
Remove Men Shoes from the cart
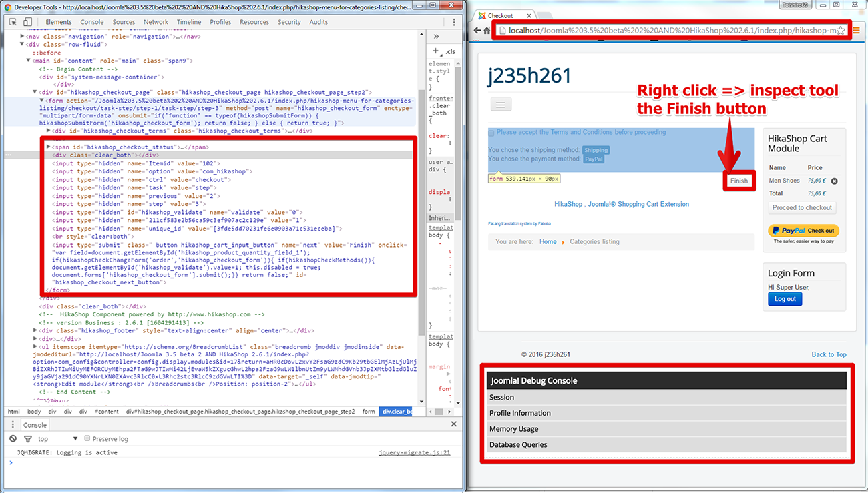point(834,181)
